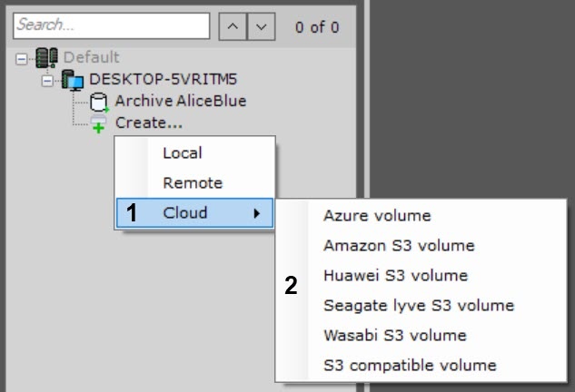Viewport: 575px width, 392px height.
Task: Select Wasabi S3 volume option
Action: tap(394, 335)
